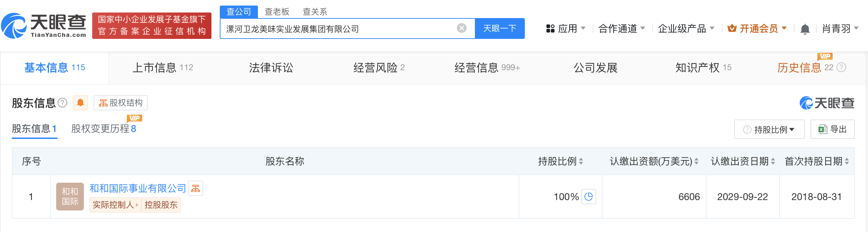Viewport: 868px width, 232px height.
Task: Click the equity structure icon beside 和和国际事业有限公司
Action: (196, 189)
